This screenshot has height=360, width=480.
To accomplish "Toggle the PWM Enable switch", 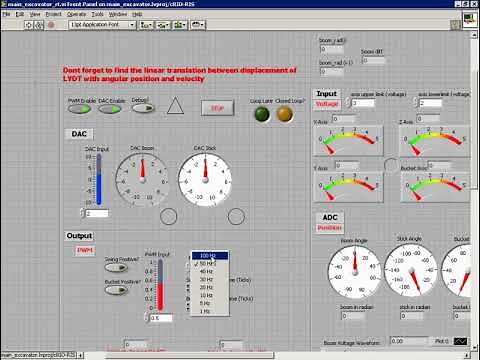I will click(x=79, y=109).
